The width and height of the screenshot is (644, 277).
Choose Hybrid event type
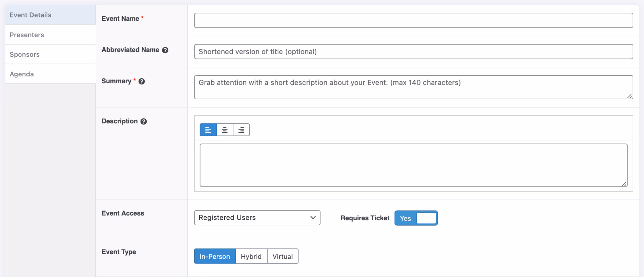click(251, 257)
